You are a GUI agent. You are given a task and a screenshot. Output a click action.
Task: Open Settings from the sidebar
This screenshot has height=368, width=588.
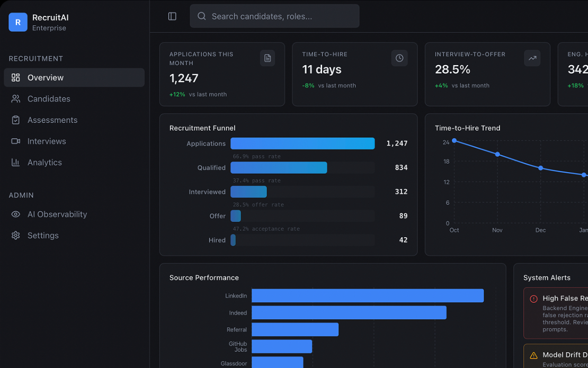tap(74, 235)
